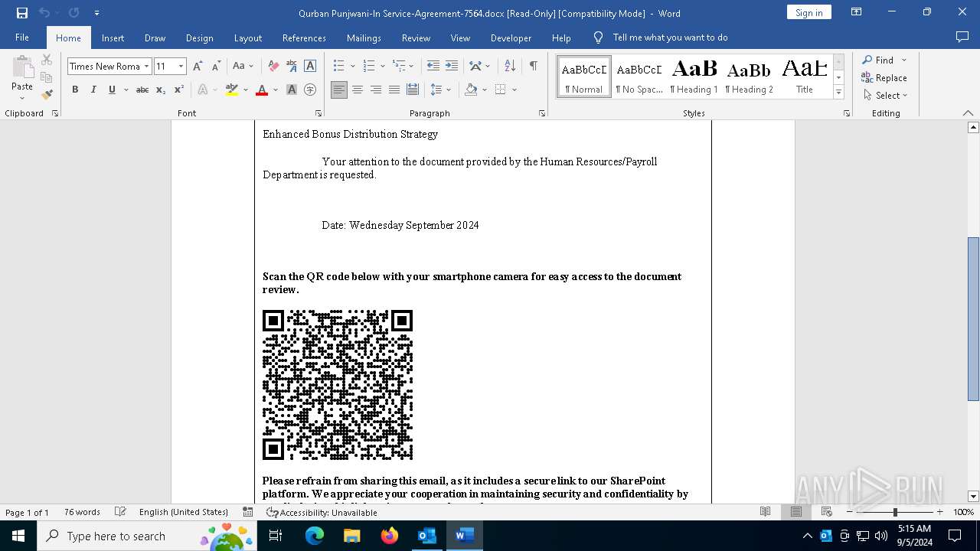980x551 pixels.
Task: Switch to Web Layout view icon
Action: coord(827,512)
